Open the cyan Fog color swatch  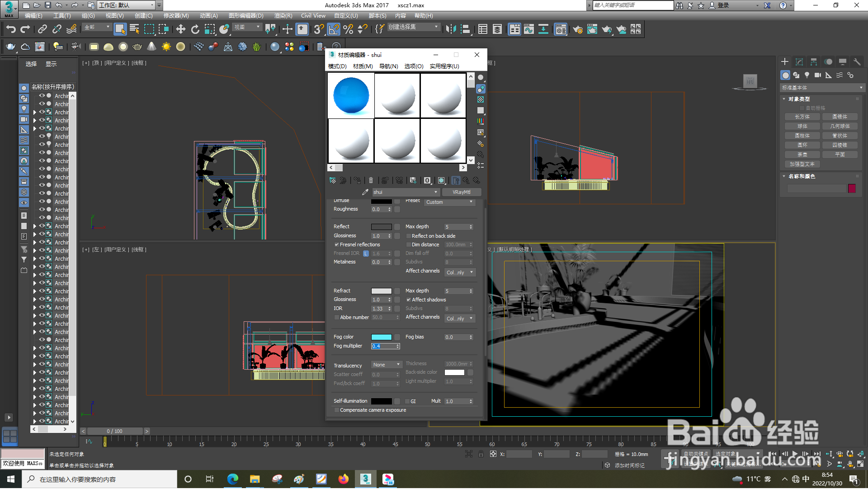point(381,337)
